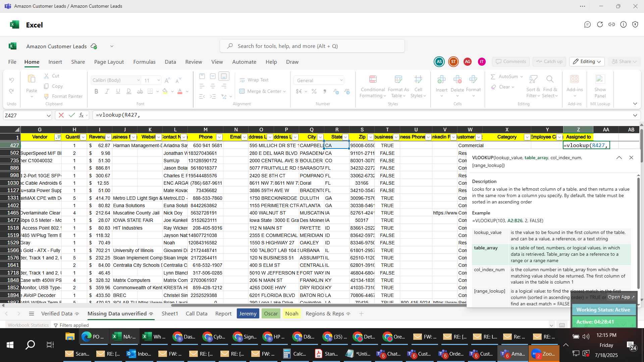Click the Comments button
644x362 pixels.
pos(511,62)
